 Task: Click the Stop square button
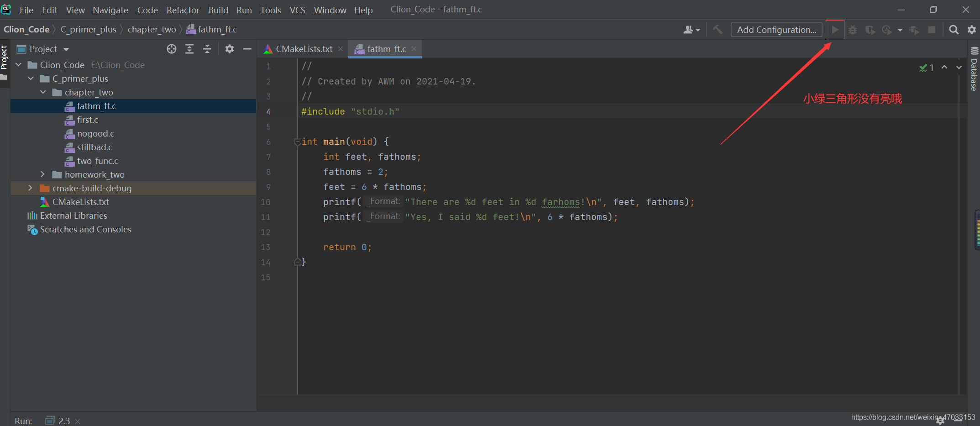pos(932,30)
